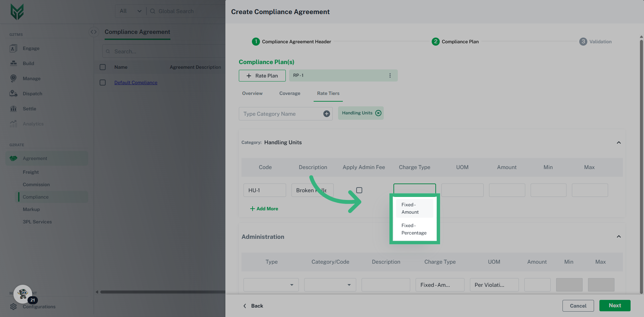Viewport: 644px width, 317px height.
Task: Check the Apply Admin Fee checkbox for HU-1
Action: (359, 190)
